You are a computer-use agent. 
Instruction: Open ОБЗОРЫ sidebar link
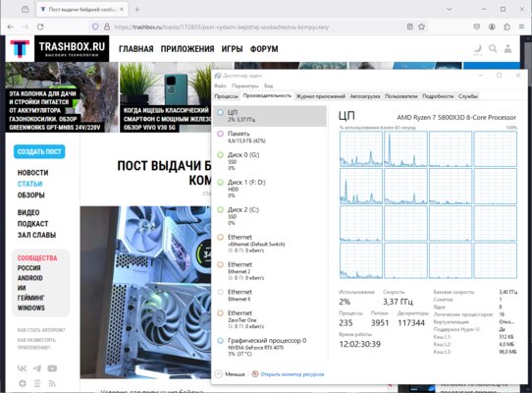[30, 195]
